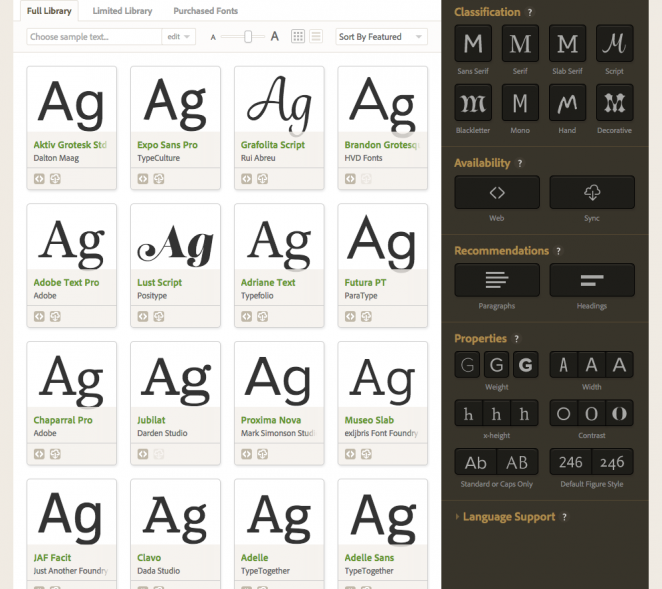
Task: Open the sample text edit dropdown
Action: [177, 37]
